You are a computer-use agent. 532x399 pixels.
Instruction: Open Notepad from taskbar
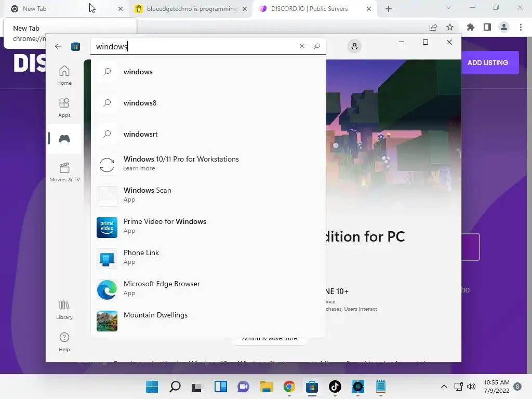pos(381,387)
